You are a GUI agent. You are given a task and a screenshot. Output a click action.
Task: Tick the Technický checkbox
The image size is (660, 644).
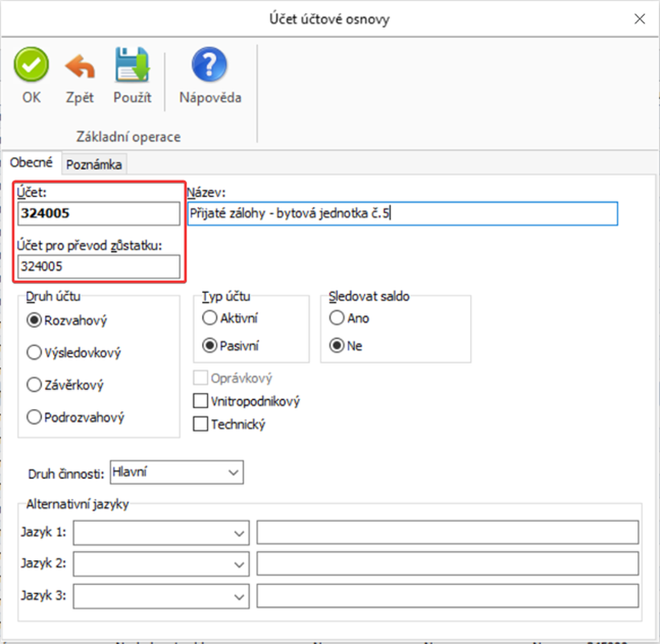pos(200,424)
